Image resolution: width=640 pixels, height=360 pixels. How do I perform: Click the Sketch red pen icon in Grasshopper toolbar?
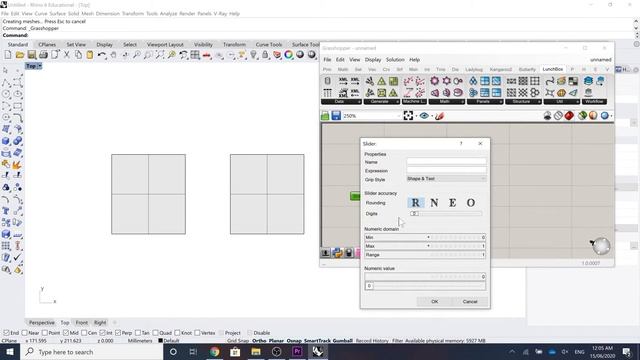439,116
